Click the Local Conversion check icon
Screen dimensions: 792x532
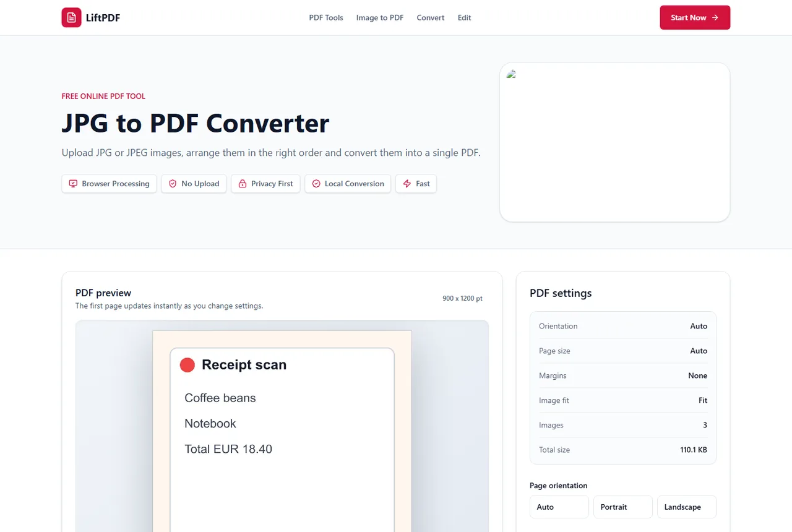pyautogui.click(x=316, y=184)
